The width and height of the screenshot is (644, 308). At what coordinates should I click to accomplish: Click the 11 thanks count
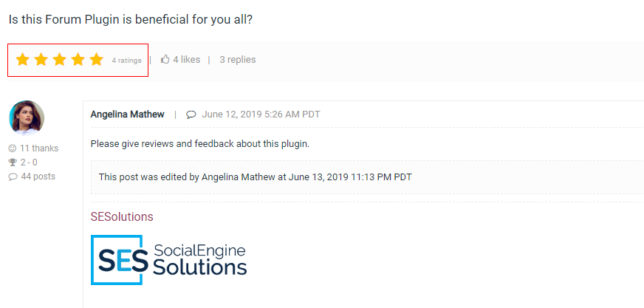[x=39, y=148]
